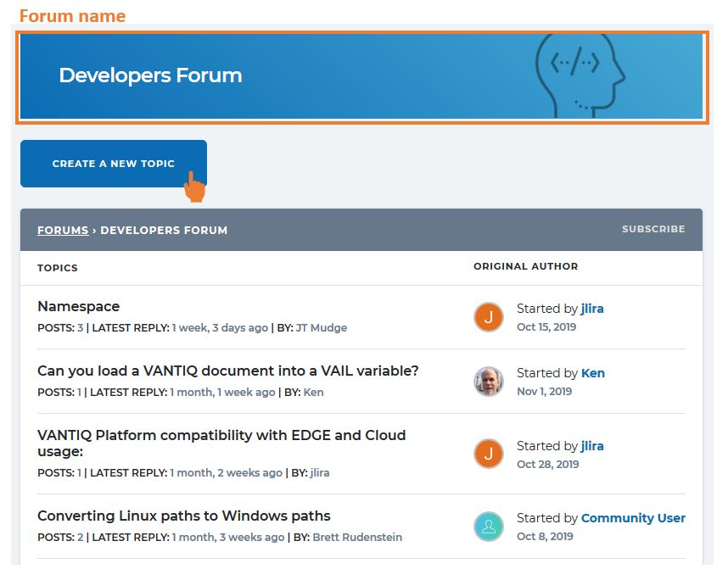The height and width of the screenshot is (580, 728).
Task: Select the Original Author column header
Action: click(x=526, y=265)
